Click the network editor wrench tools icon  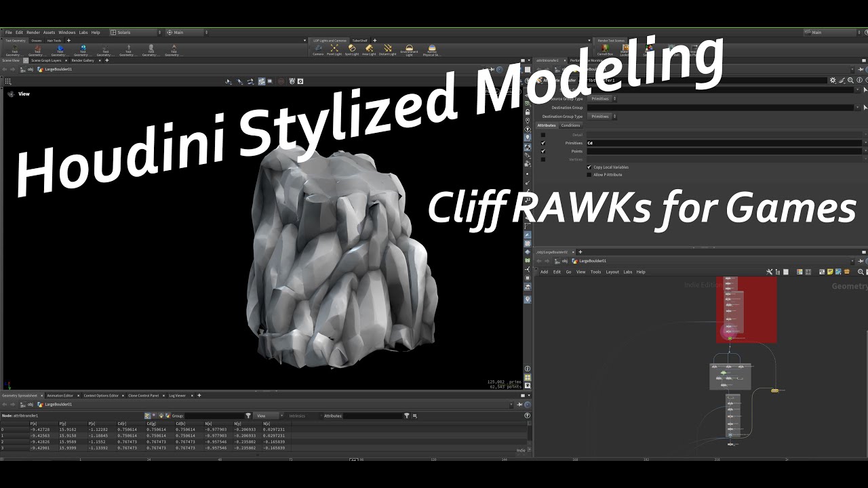pos(770,272)
